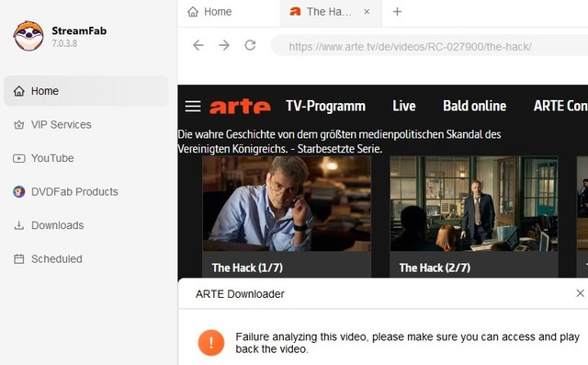Open the Downloads section

pyautogui.click(x=85, y=225)
